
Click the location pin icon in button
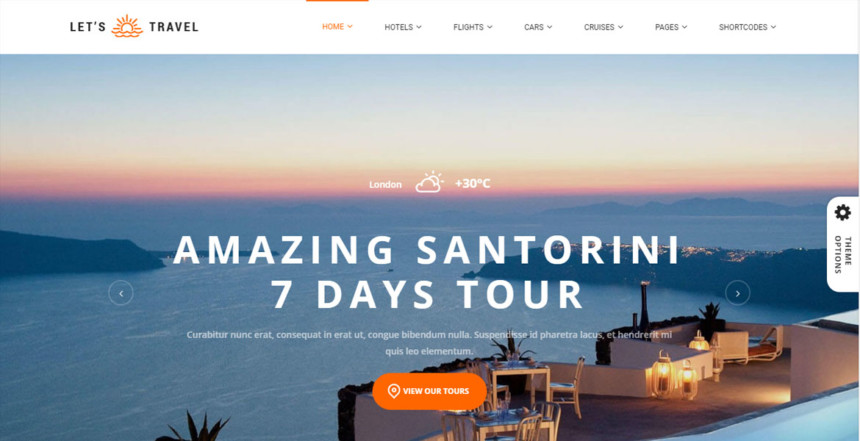pos(393,391)
